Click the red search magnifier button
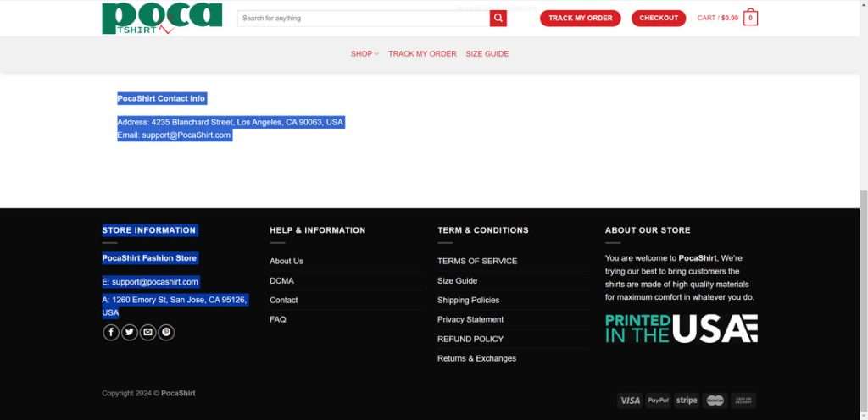This screenshot has width=868, height=420. [x=498, y=19]
